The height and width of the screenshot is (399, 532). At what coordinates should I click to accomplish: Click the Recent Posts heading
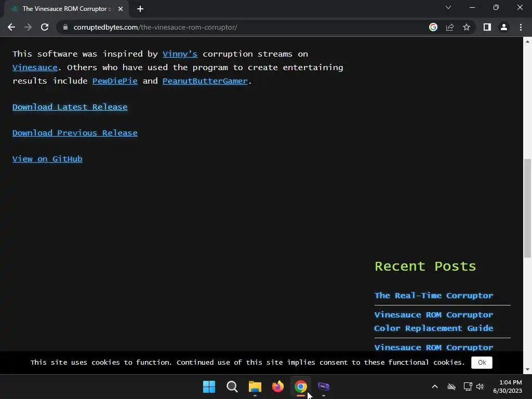(x=425, y=267)
